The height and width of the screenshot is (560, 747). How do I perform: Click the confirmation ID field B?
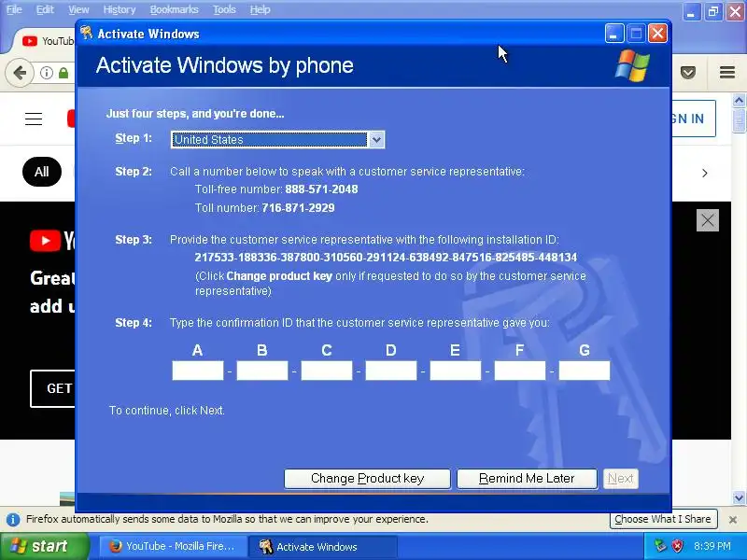tap(262, 371)
